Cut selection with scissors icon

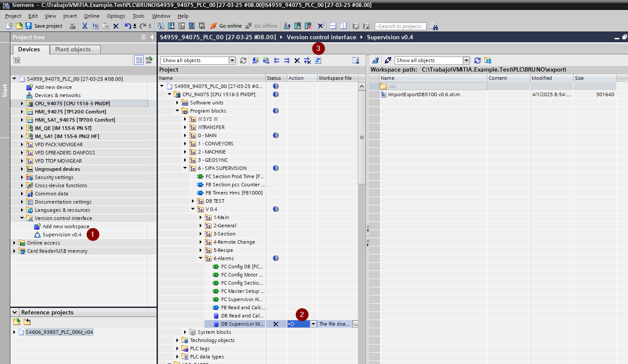click(85, 26)
